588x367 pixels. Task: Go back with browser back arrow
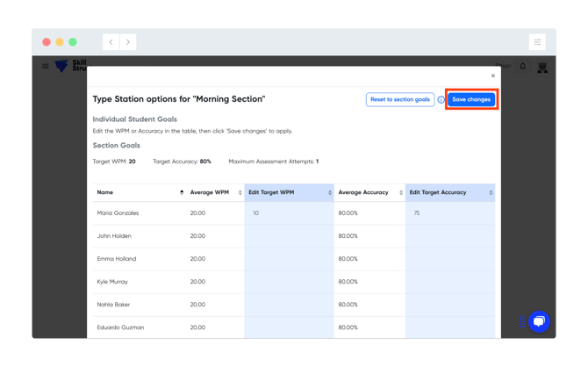click(111, 42)
